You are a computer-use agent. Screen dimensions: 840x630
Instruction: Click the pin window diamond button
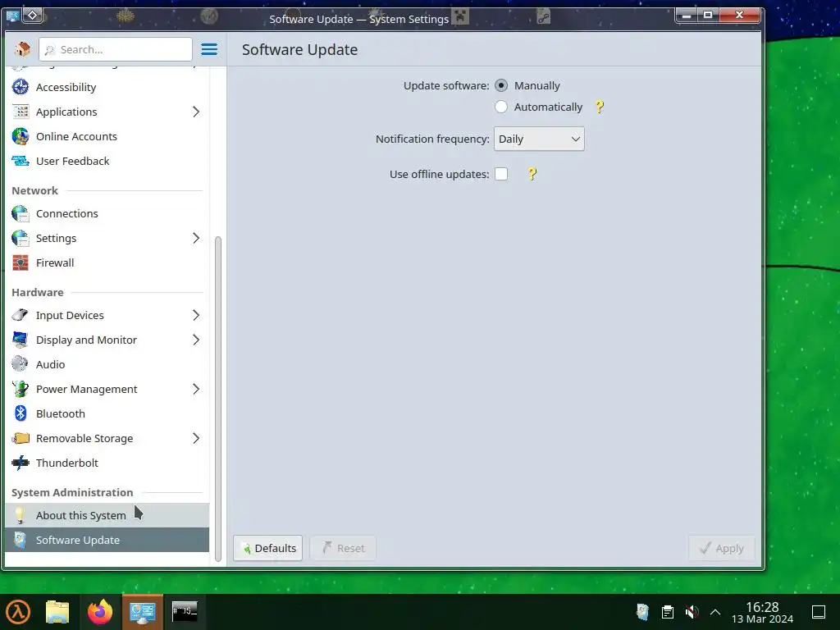click(33, 16)
